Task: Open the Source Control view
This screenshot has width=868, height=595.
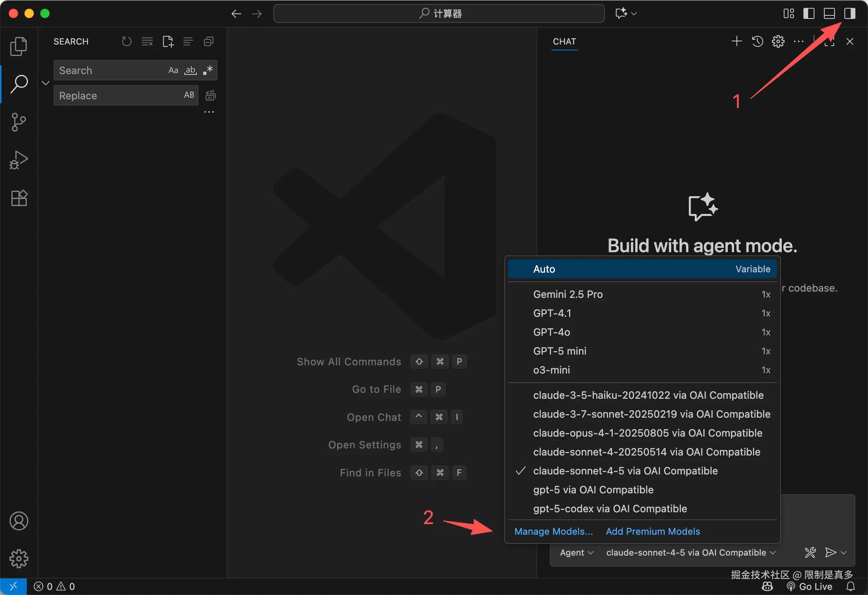Action: [x=19, y=122]
